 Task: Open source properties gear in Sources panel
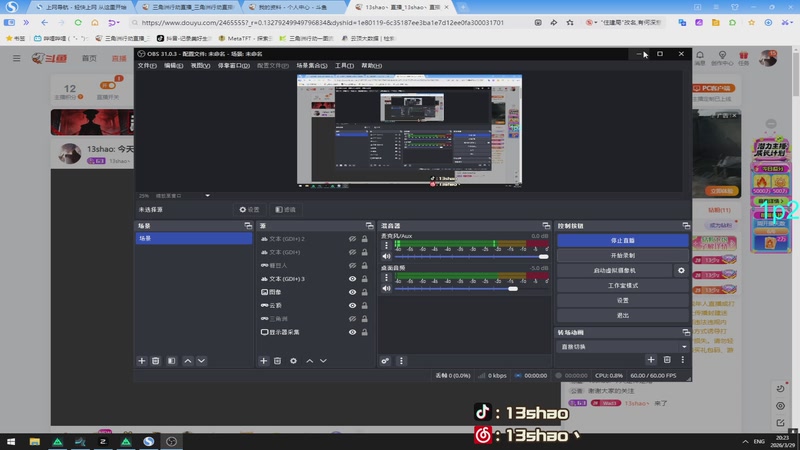[293, 361]
